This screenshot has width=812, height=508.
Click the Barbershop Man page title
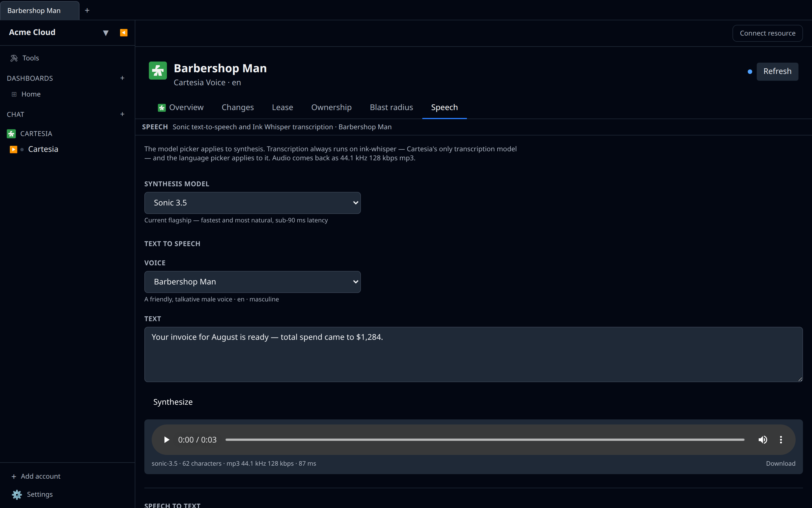click(220, 68)
